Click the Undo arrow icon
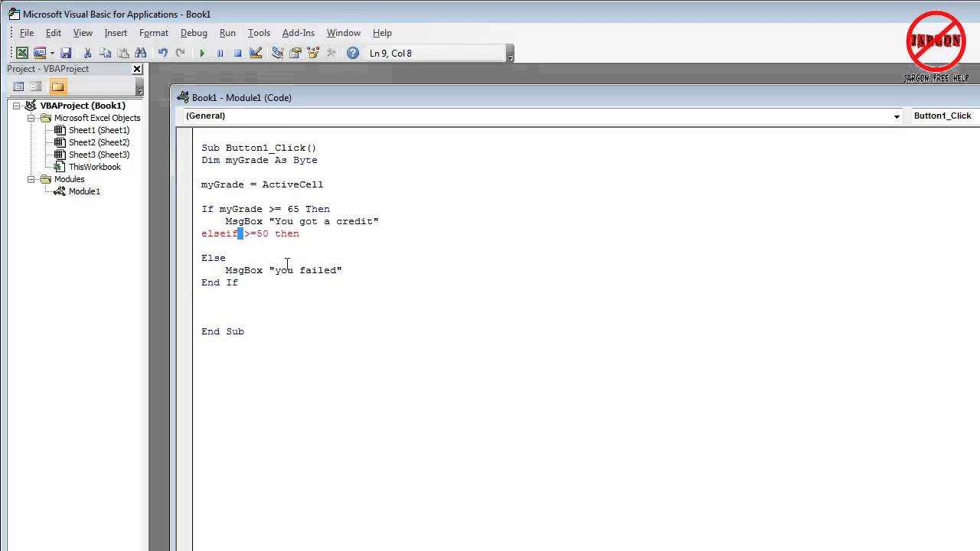The width and height of the screenshot is (980, 551). click(162, 53)
